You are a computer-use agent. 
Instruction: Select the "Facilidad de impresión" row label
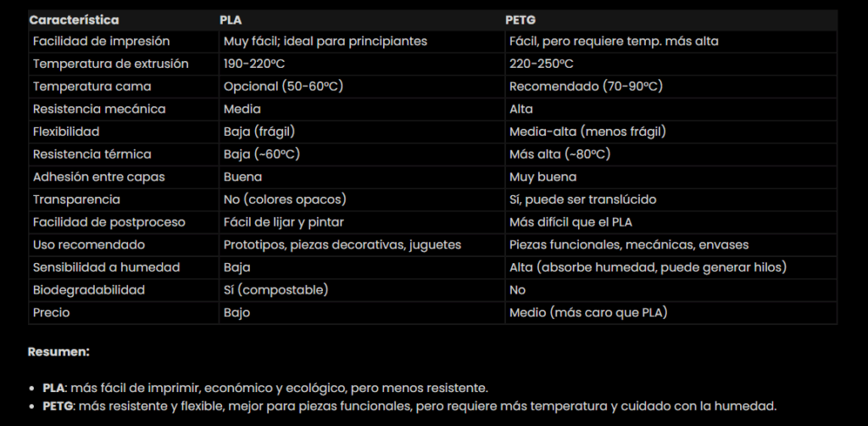pos(101,42)
